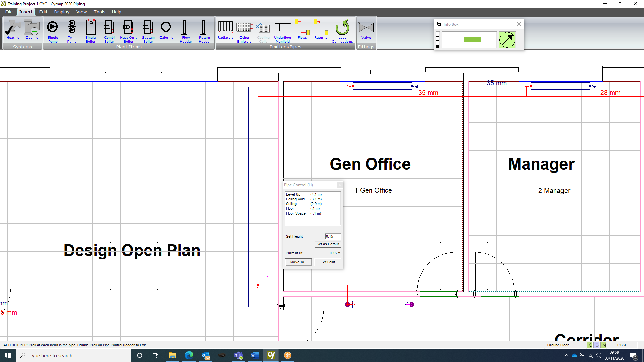
Task: Click the level indicator in Info Box
Action: pos(438,40)
